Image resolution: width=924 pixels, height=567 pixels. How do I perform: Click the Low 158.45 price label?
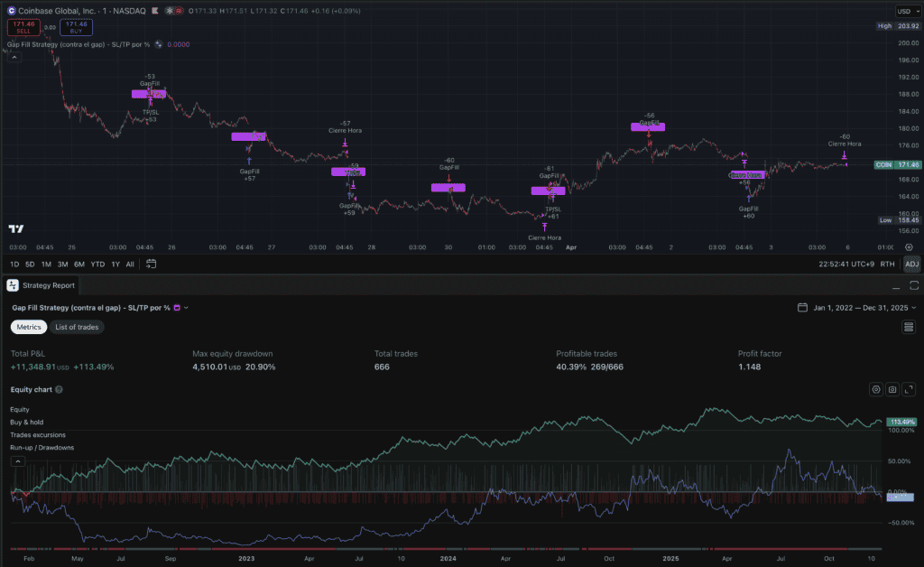(899, 219)
